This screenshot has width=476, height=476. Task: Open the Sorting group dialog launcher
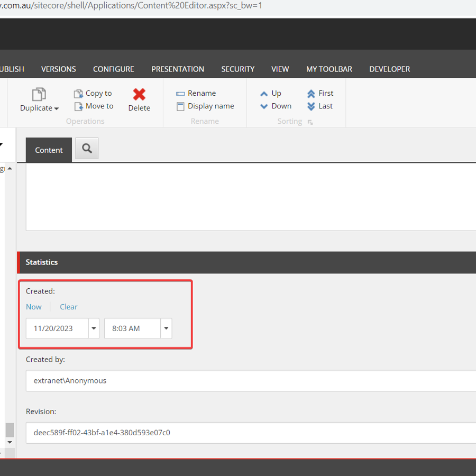(310, 122)
